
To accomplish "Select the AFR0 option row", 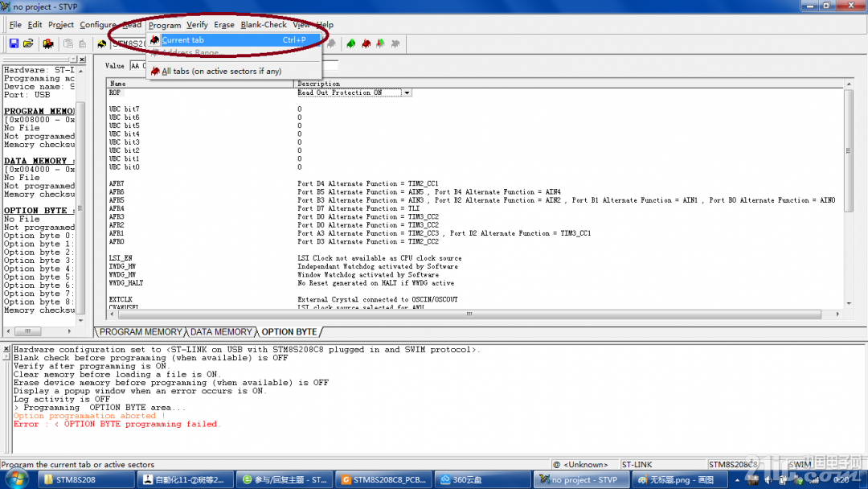I will pyautogui.click(x=117, y=242).
